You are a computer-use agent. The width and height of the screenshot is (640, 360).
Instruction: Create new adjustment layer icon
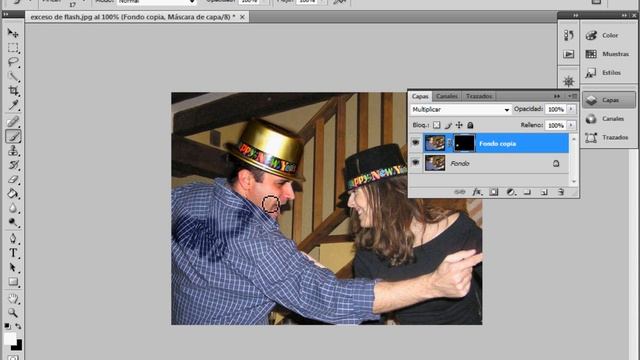(x=511, y=192)
